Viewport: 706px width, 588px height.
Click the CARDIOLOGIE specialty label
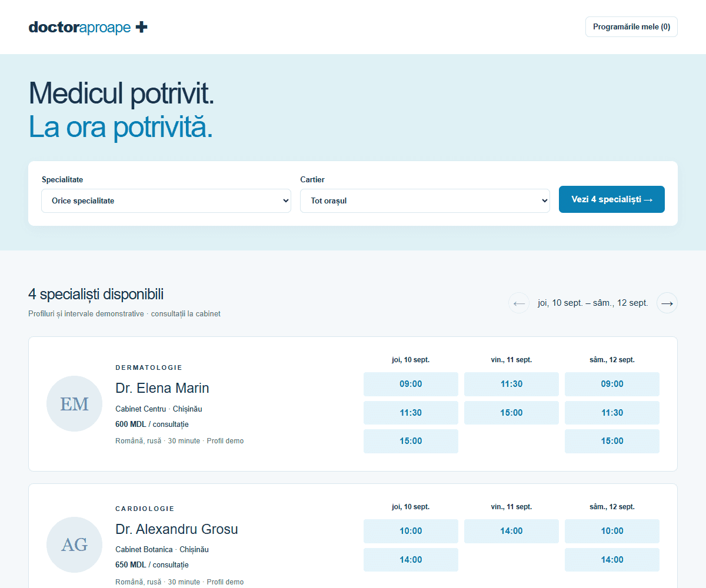pyautogui.click(x=145, y=509)
